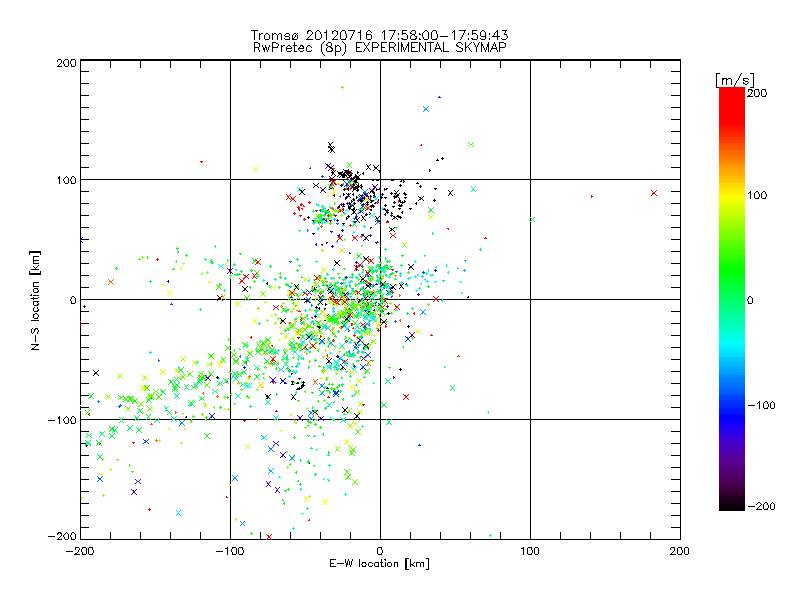Click the light blue X marker near top center
This screenshot has height=600, width=800.
tap(426, 109)
